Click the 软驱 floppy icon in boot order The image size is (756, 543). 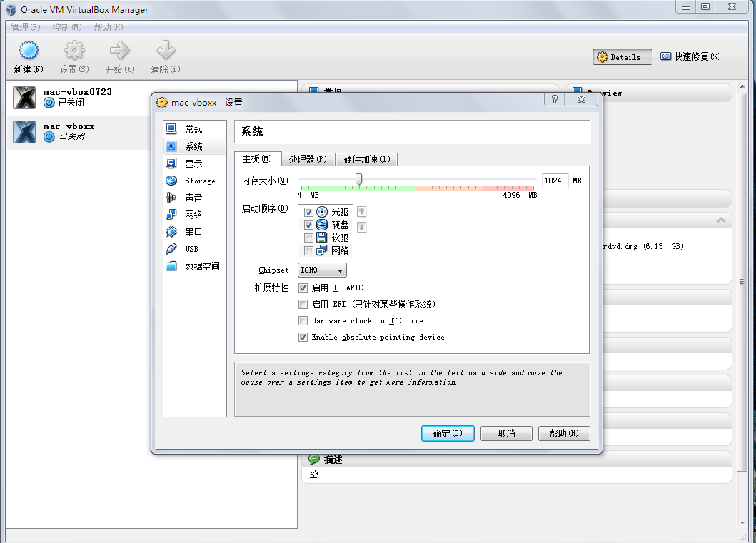321,238
